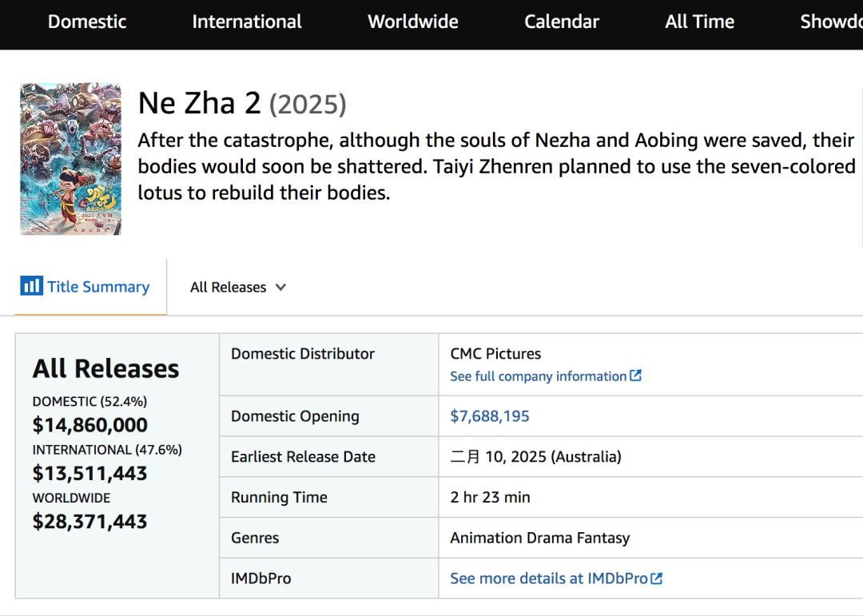
Task: Open the $7,688,195 domestic opening link
Action: tap(490, 416)
